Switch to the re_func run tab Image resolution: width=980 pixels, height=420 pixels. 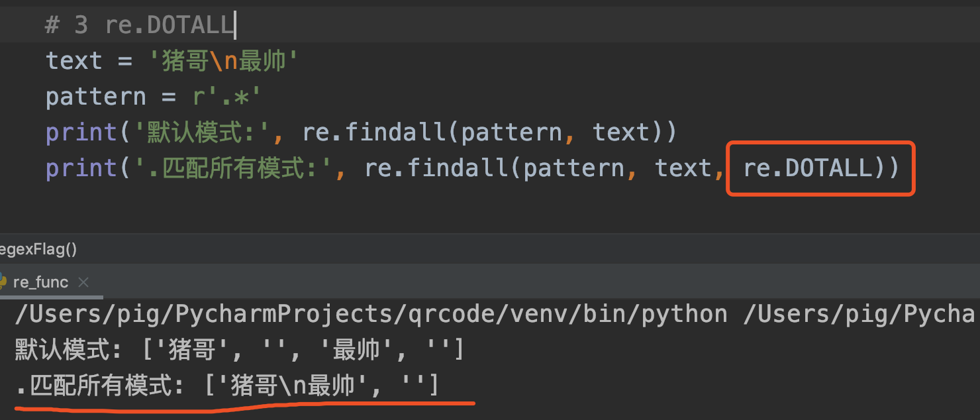click(40, 282)
